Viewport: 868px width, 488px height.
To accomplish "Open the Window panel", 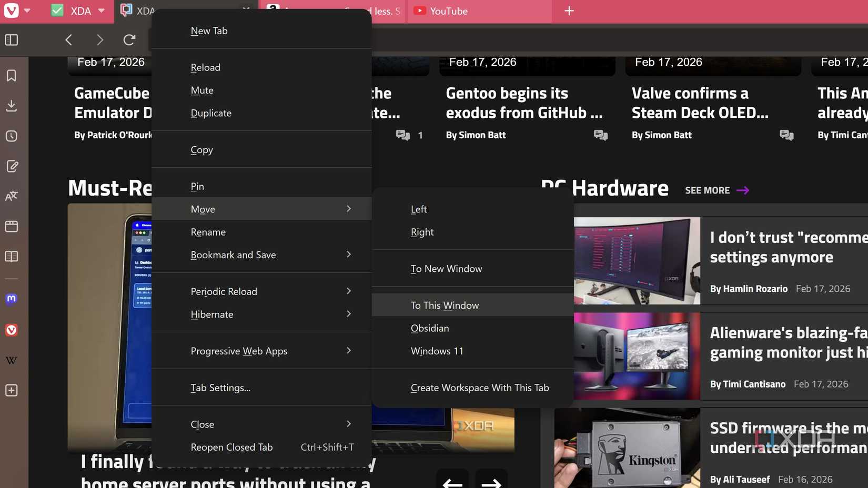I will pos(12,226).
